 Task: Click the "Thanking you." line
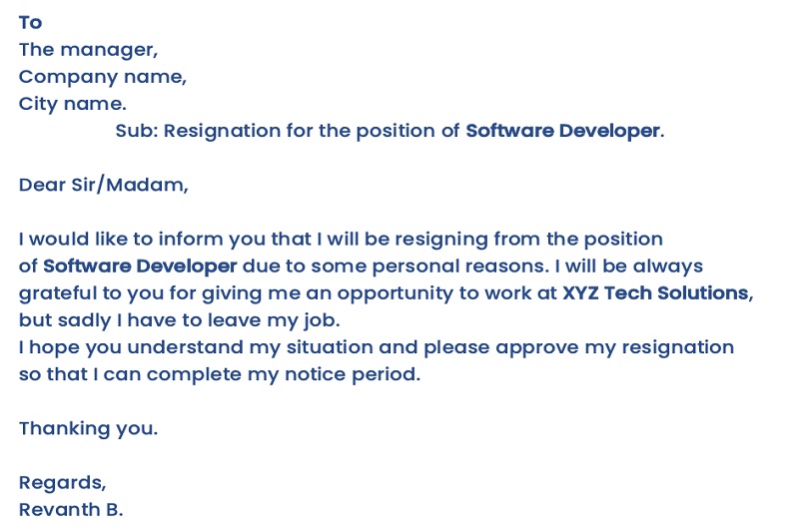pos(88,429)
